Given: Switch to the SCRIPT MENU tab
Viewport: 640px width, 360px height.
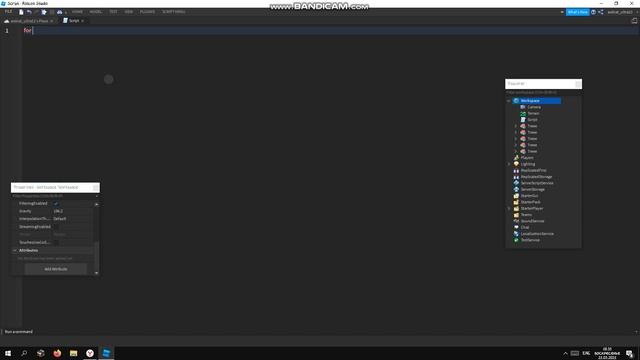Looking at the screenshot, I should tap(173, 12).
